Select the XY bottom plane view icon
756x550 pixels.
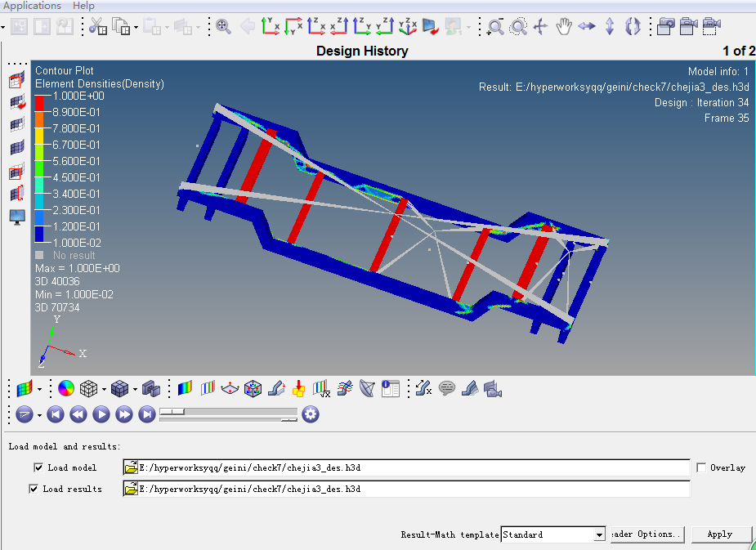tap(293, 26)
